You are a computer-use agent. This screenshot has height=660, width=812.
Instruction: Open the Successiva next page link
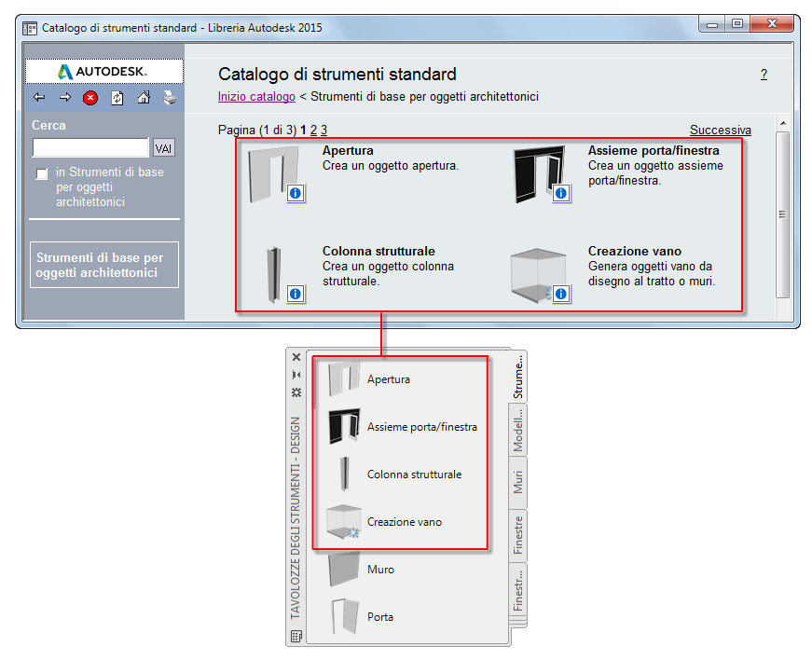(x=721, y=130)
